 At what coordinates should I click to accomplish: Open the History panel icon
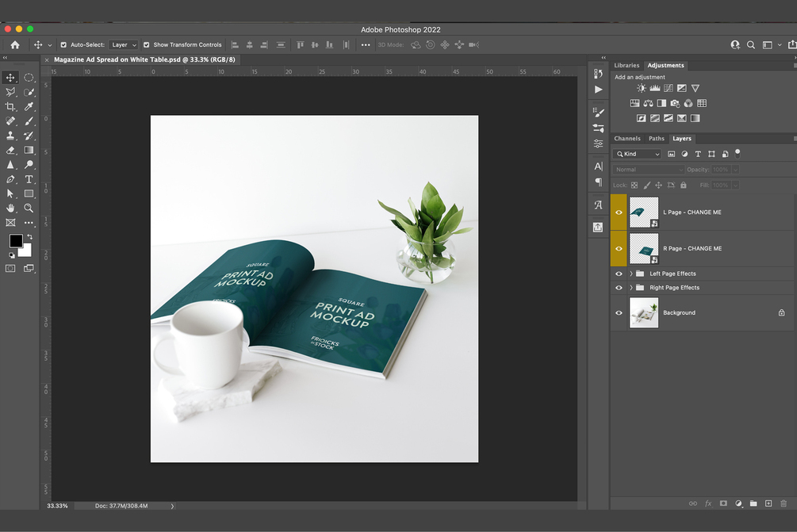[598, 74]
